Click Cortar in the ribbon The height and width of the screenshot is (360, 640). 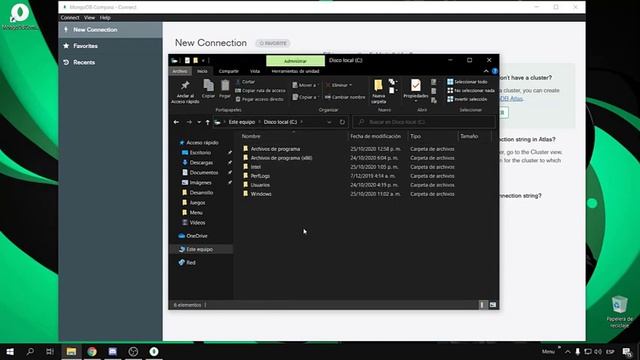coord(245,82)
